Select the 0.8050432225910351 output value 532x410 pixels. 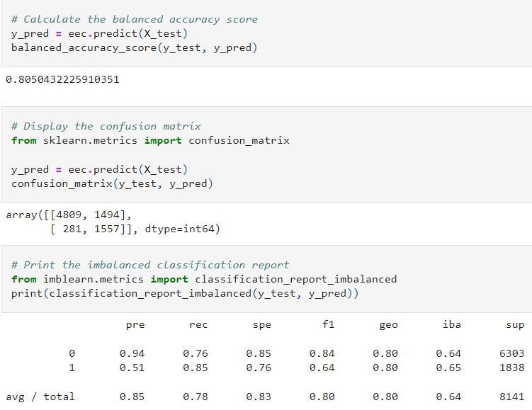pos(62,79)
